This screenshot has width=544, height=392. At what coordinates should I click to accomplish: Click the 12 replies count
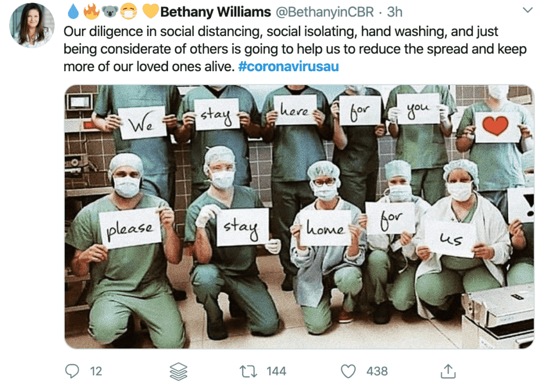(96, 371)
